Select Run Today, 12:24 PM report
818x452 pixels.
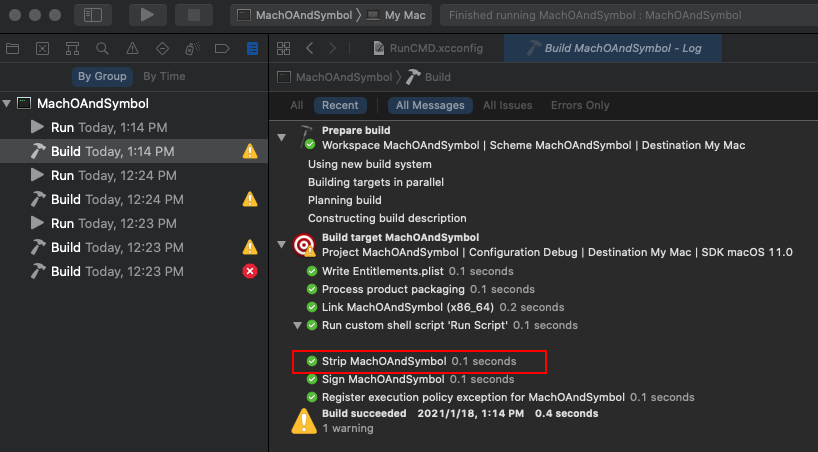coord(134,175)
